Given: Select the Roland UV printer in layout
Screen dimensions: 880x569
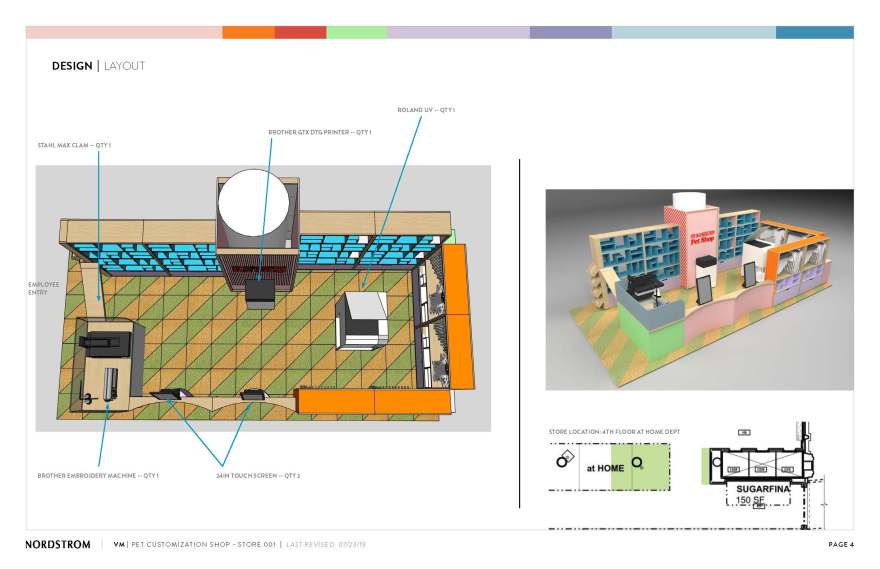Looking at the screenshot, I should 361,319.
